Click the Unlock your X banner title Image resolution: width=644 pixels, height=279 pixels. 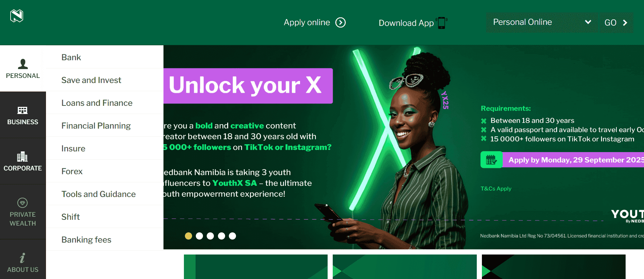click(245, 85)
